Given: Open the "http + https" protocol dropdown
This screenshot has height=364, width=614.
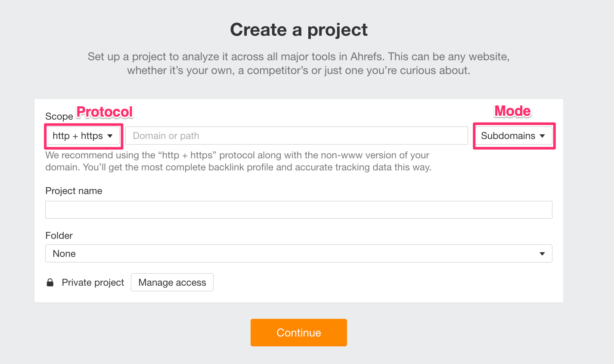Looking at the screenshot, I should (x=82, y=136).
